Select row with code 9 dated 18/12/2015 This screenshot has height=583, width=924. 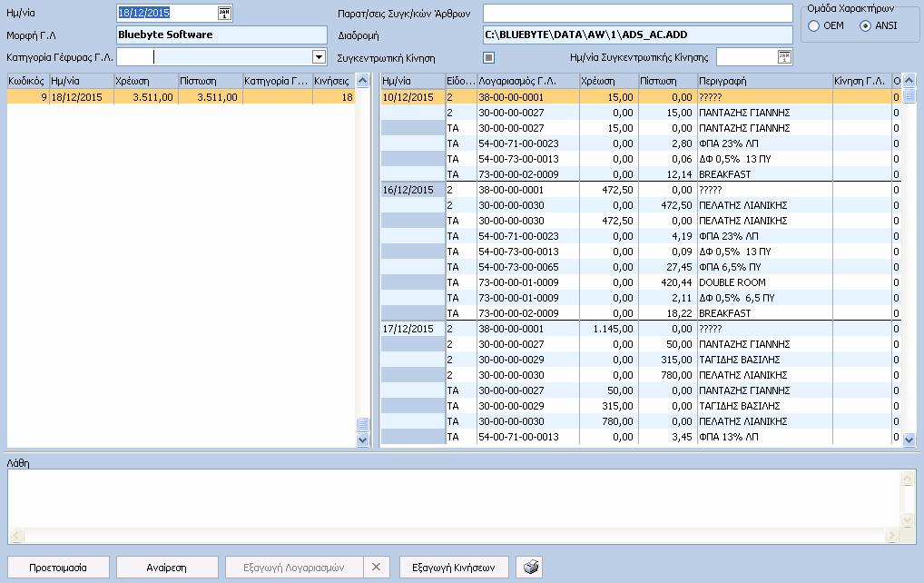click(181, 97)
